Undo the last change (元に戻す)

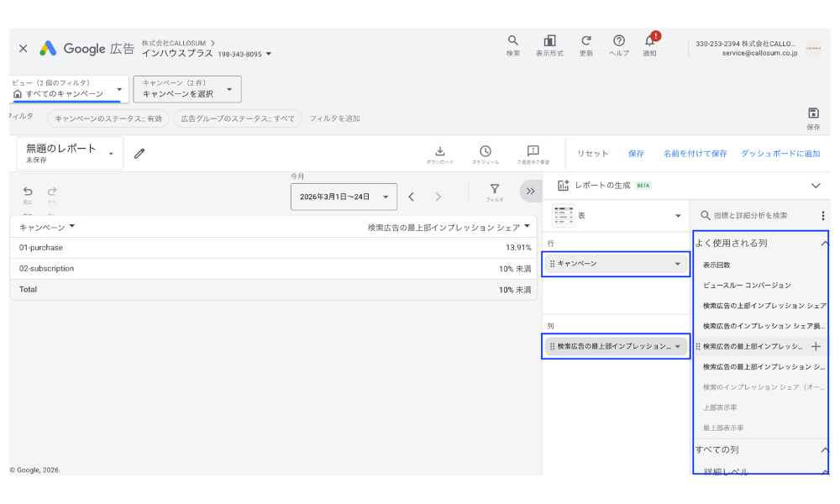[28, 194]
